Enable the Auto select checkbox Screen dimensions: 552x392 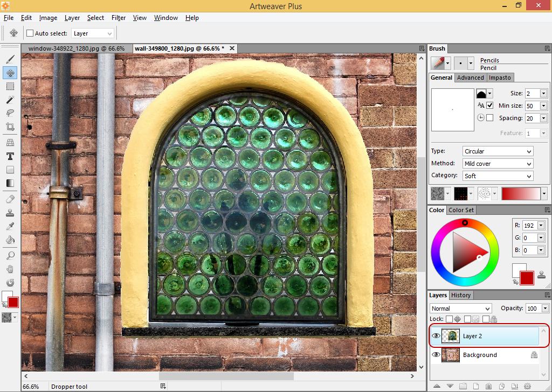(30, 33)
